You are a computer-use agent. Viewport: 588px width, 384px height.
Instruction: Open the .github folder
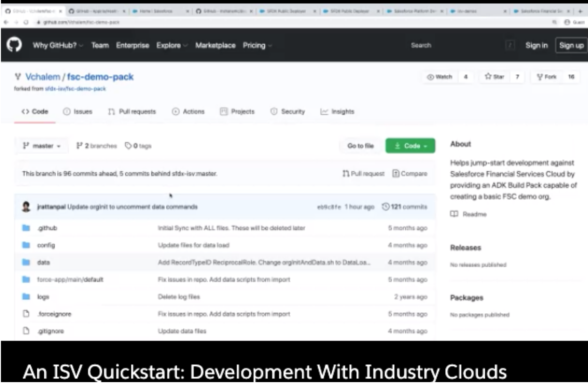pos(47,228)
